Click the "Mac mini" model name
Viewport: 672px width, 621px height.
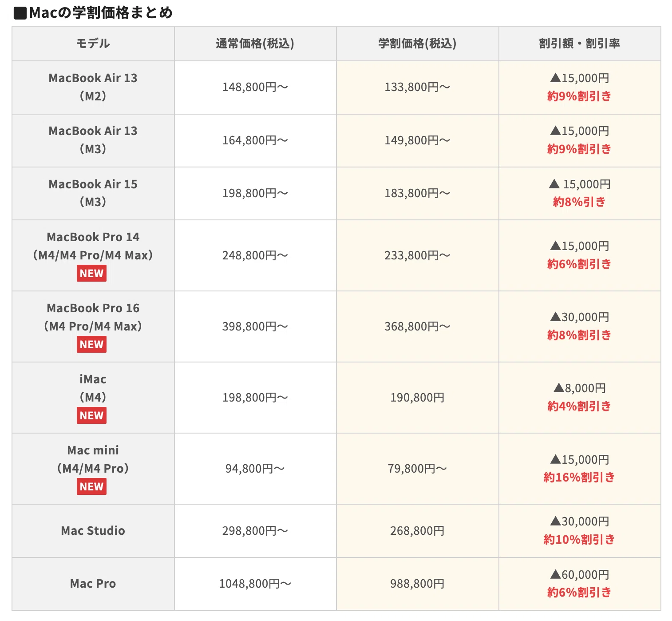tap(93, 450)
